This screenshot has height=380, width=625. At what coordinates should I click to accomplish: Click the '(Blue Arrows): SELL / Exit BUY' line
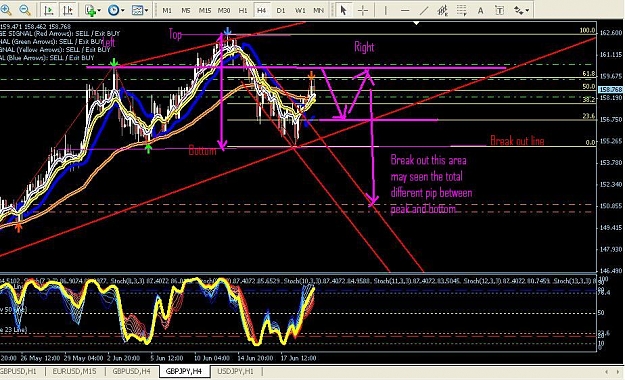47,58
